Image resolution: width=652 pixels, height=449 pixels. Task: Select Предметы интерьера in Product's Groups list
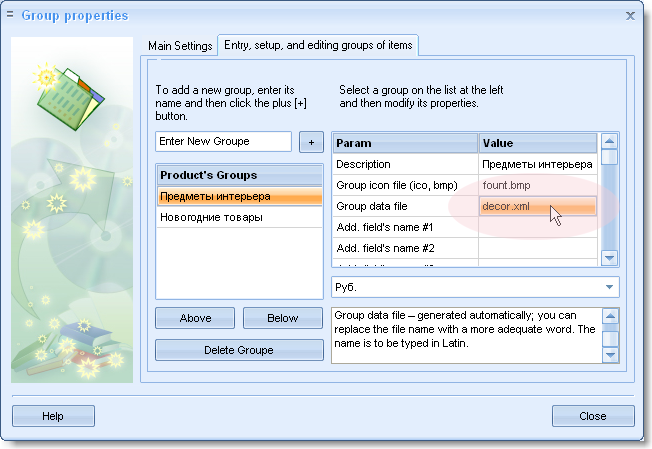click(x=240, y=196)
